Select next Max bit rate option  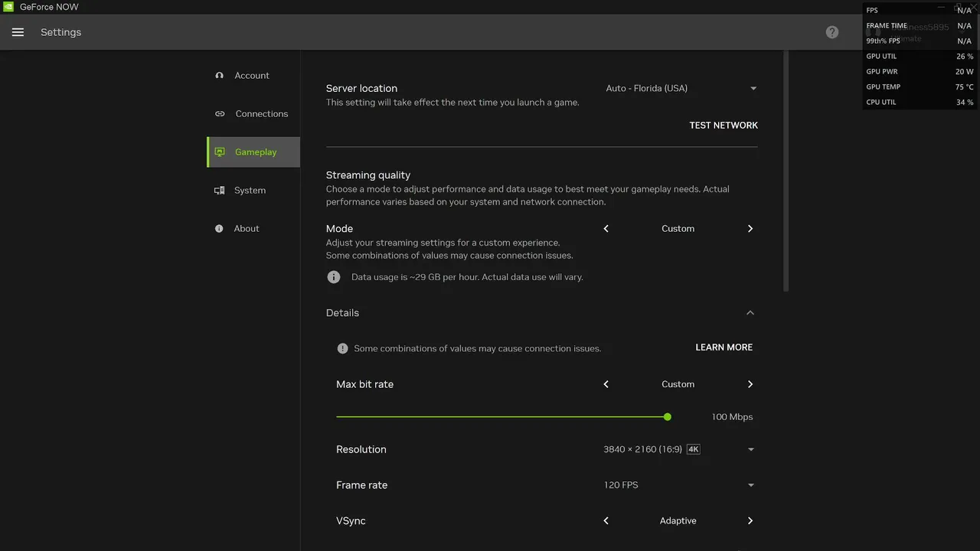tap(750, 384)
